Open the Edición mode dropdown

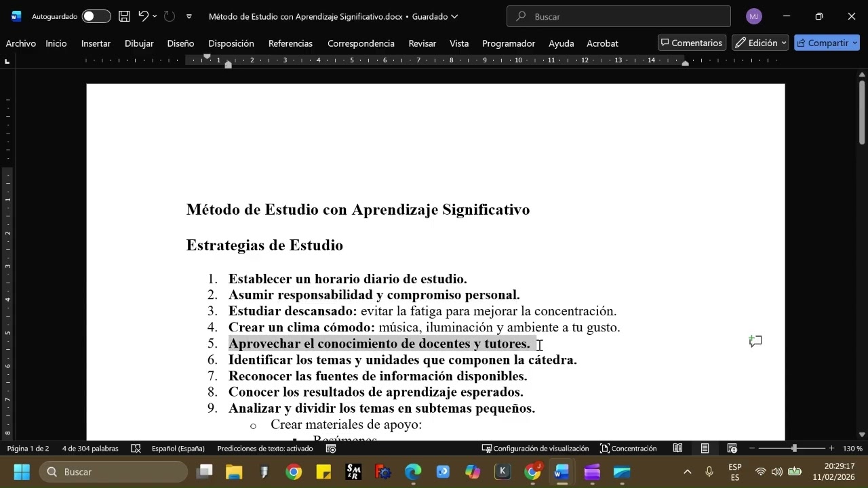coord(760,43)
